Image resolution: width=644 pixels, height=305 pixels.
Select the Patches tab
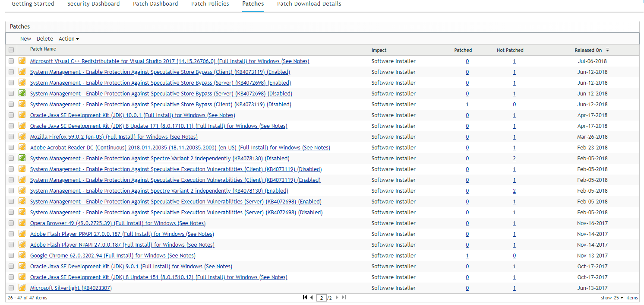tap(253, 4)
